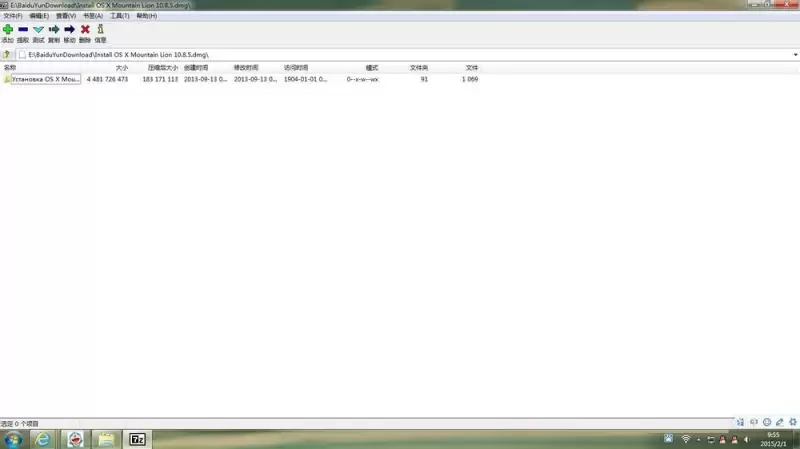Open the Favorites (书签) menu
The image size is (800, 449).
pos(93,16)
